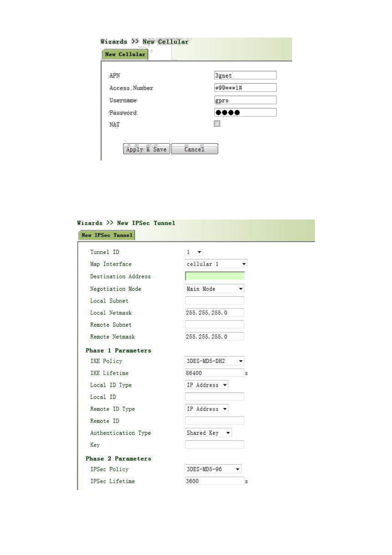
Task: Click the Remote Subnet field
Action: coord(214,325)
